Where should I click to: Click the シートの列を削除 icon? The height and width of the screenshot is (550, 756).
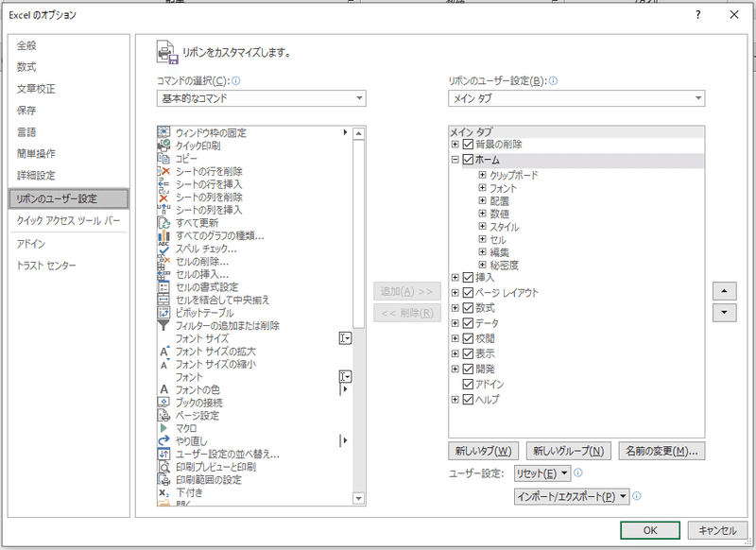point(163,197)
